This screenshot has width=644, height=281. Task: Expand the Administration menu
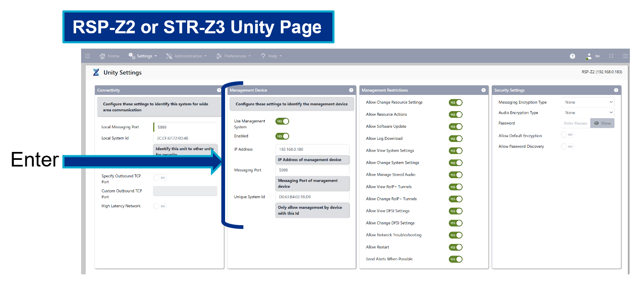click(x=186, y=56)
